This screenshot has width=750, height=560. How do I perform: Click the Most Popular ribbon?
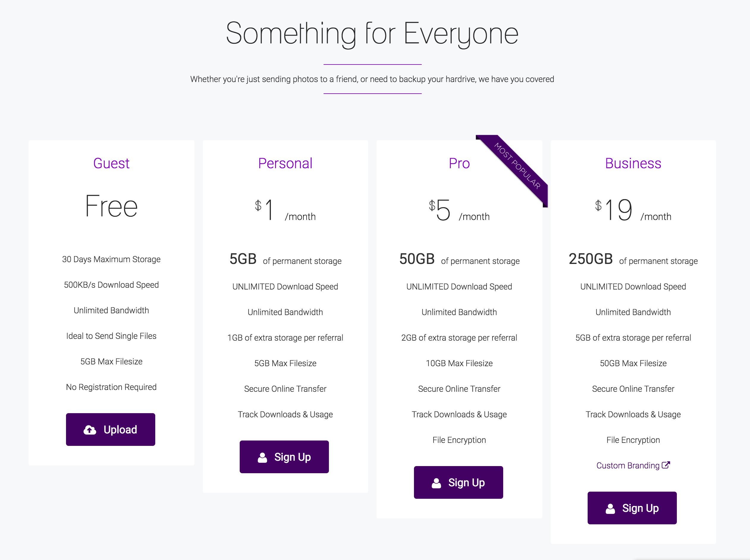(517, 166)
